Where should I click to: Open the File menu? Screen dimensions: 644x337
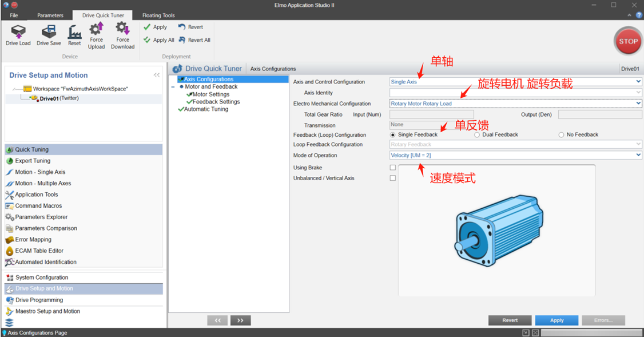[x=14, y=15]
